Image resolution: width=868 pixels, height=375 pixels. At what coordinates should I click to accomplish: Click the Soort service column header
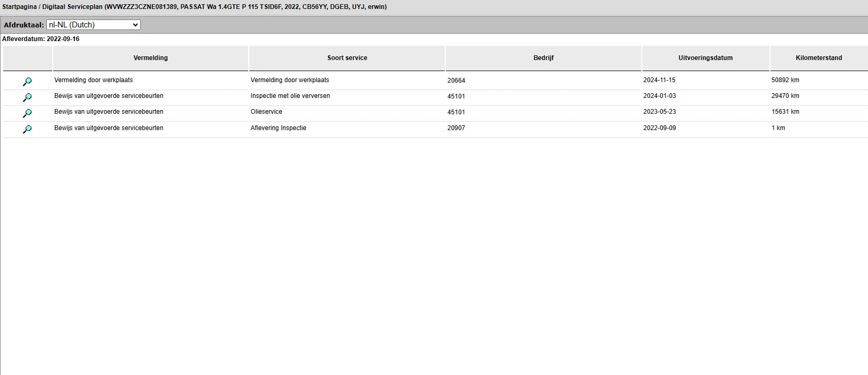(347, 58)
